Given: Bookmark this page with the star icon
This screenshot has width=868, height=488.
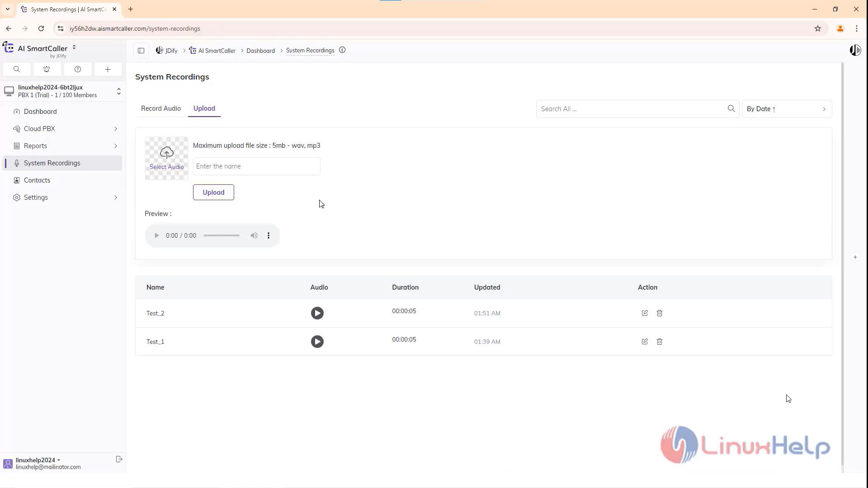Looking at the screenshot, I should [817, 28].
